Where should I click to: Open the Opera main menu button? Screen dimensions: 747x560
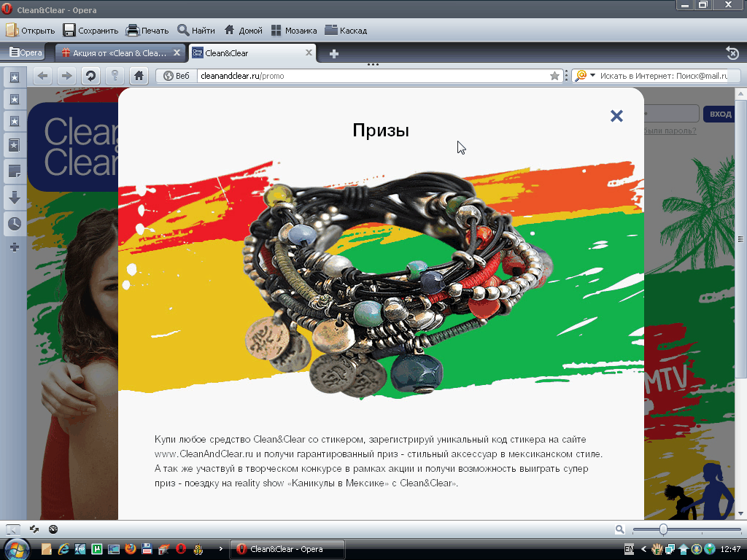click(26, 52)
